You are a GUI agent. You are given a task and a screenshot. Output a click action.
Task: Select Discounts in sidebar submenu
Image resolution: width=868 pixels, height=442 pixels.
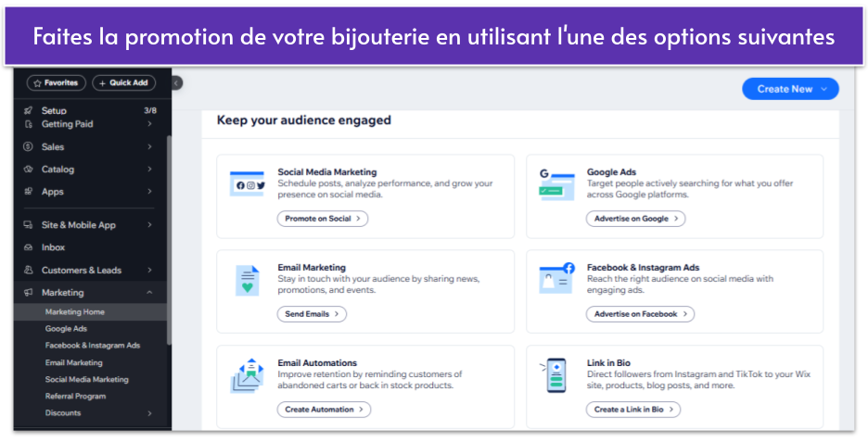pyautogui.click(x=62, y=413)
